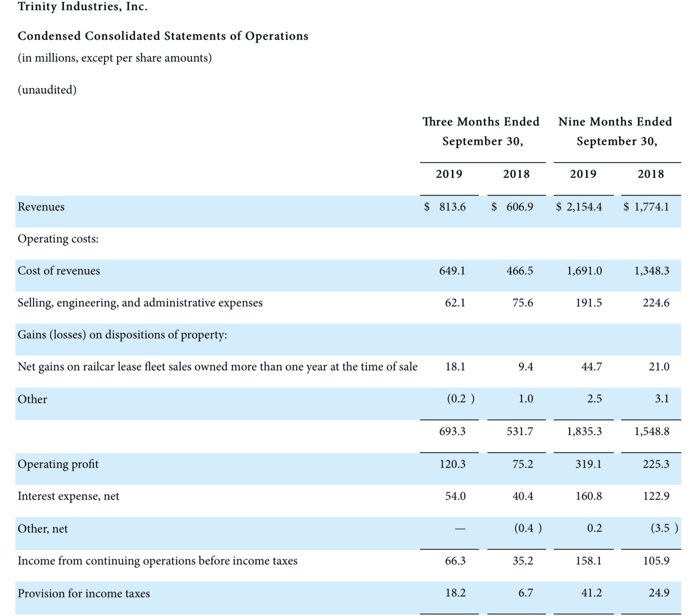Click administrative expenses value 62.1
This screenshot has height=616, width=698.
[455, 303]
